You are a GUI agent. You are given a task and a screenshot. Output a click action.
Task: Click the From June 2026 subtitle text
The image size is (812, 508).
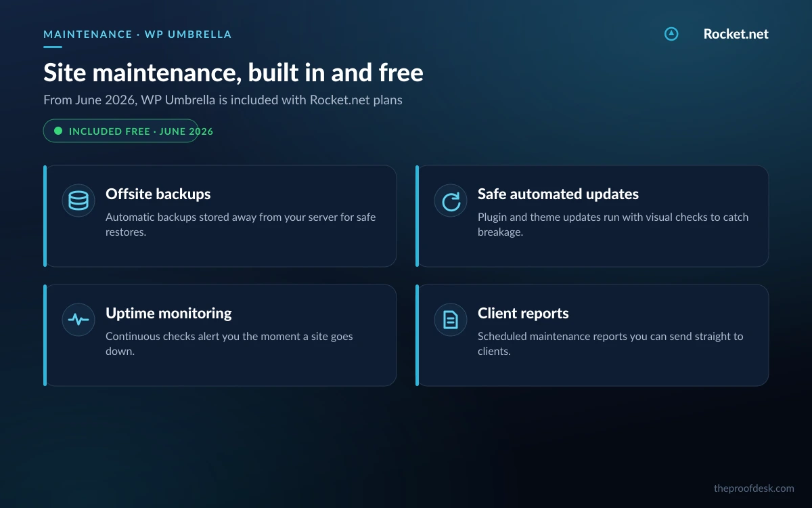click(x=223, y=100)
